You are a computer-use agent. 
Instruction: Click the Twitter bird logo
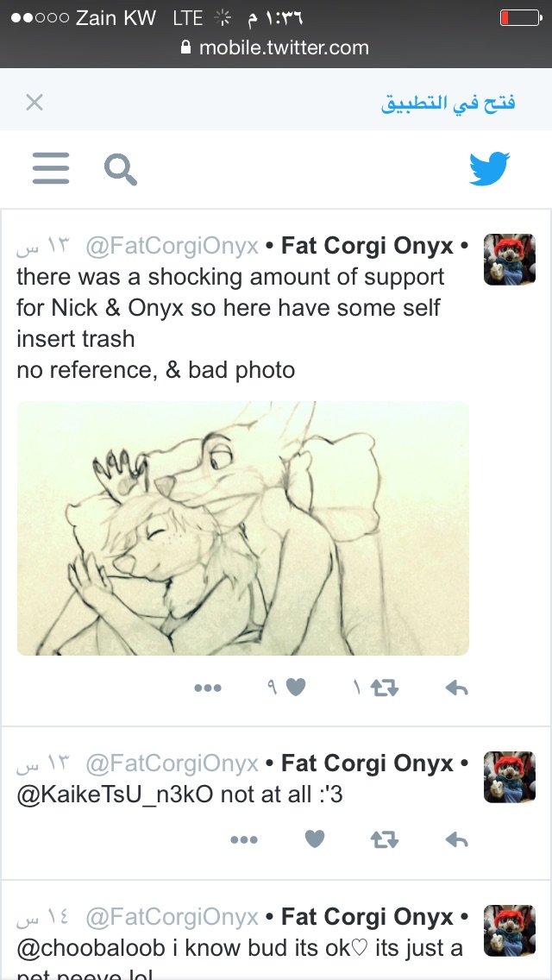pos(490,169)
